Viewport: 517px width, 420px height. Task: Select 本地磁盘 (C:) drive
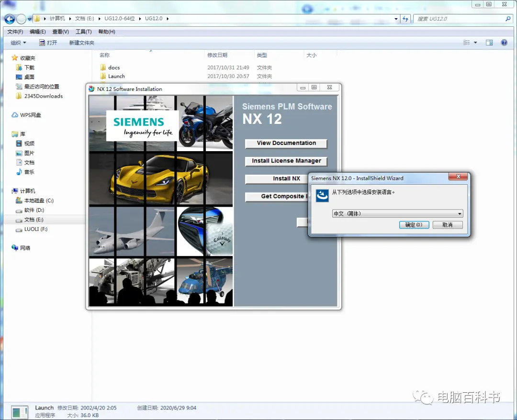pos(34,200)
